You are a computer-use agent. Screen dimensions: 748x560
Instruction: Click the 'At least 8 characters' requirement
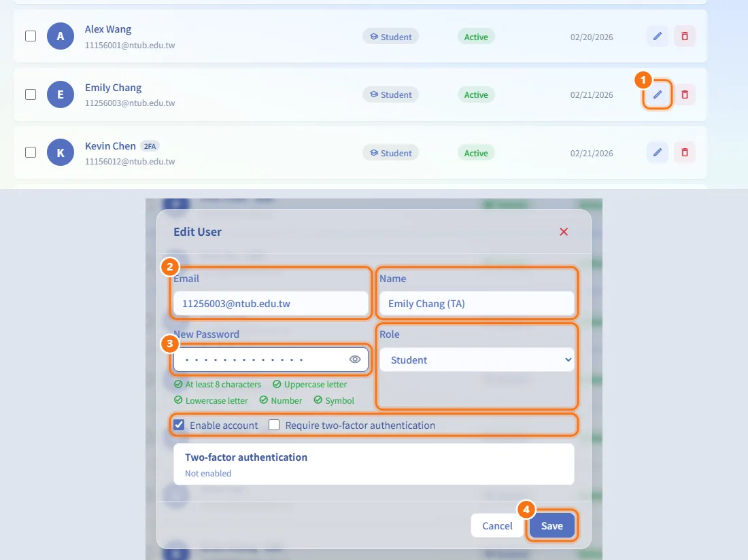click(x=218, y=384)
